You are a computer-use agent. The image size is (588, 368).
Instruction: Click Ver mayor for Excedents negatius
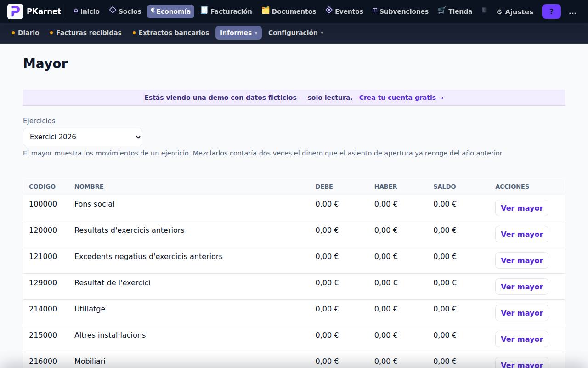(522, 260)
